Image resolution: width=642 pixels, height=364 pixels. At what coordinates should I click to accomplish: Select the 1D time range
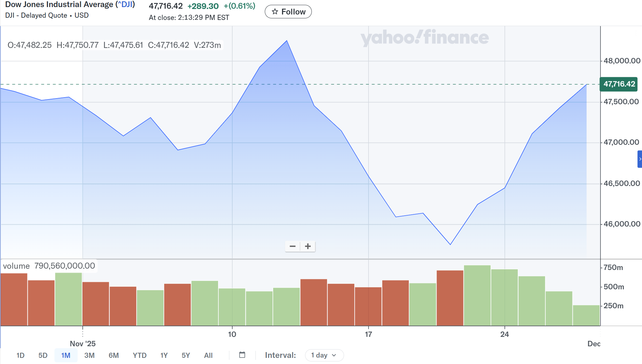point(20,355)
